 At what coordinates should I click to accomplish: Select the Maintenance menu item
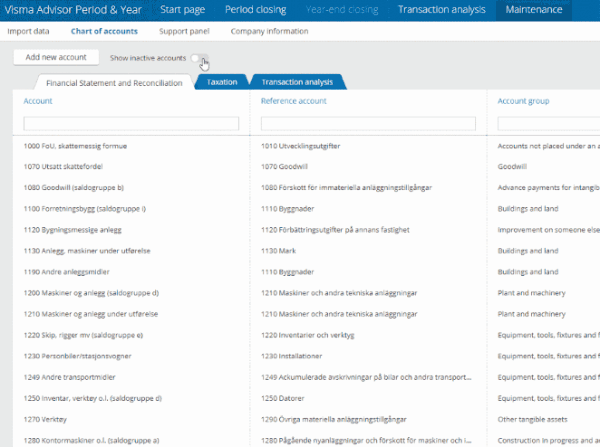point(533,11)
